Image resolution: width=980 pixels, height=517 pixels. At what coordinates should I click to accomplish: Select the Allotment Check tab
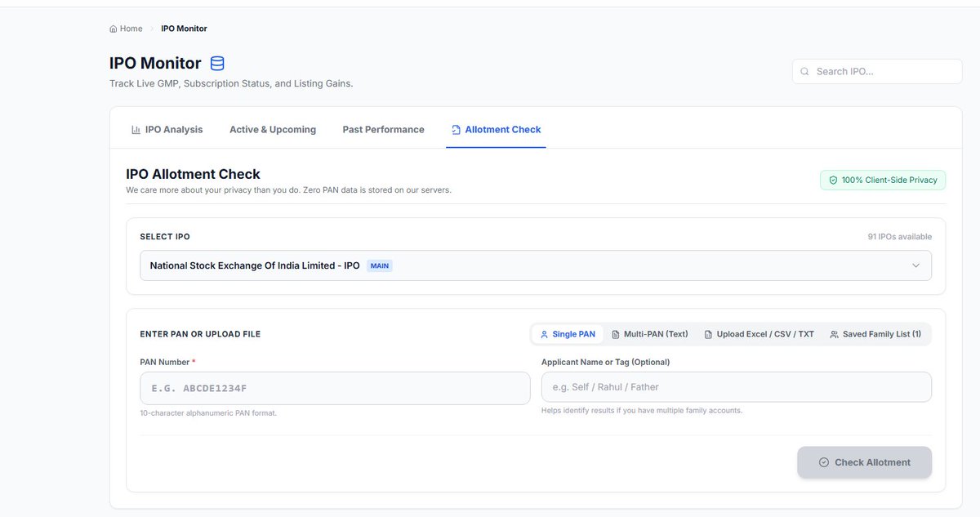[496, 130]
